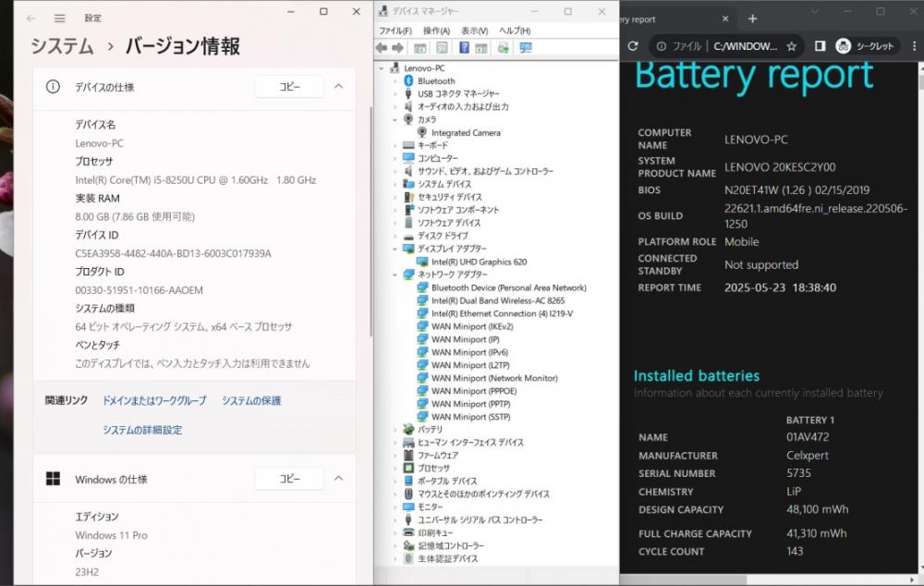The image size is (924, 586).
Task: Click the キーボード category icon
Action: [x=408, y=145]
